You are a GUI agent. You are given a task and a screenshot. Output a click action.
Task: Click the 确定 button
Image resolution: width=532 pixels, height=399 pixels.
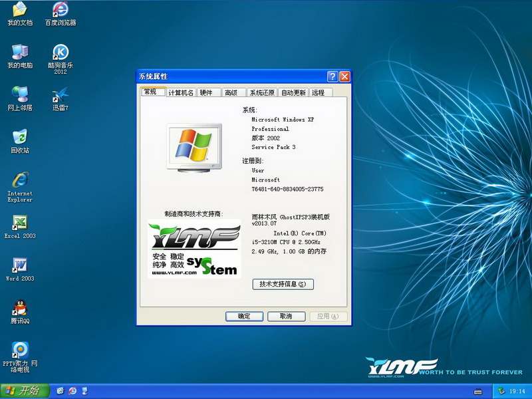click(244, 317)
